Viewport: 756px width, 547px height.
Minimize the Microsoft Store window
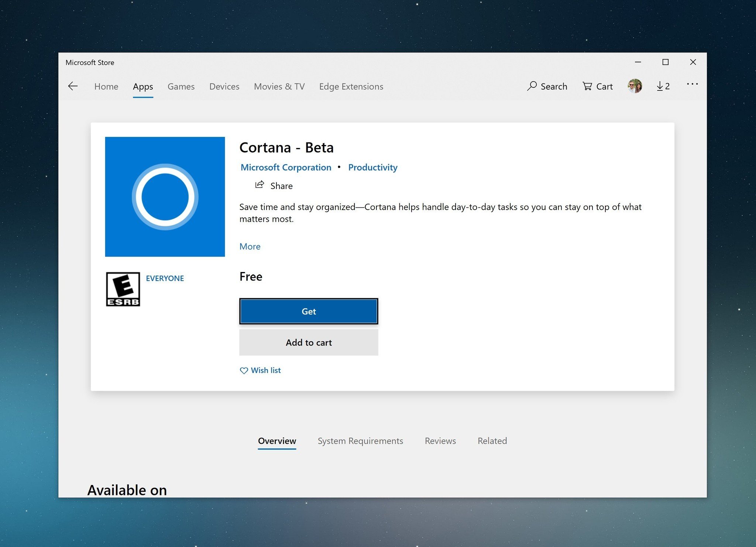[x=638, y=62]
